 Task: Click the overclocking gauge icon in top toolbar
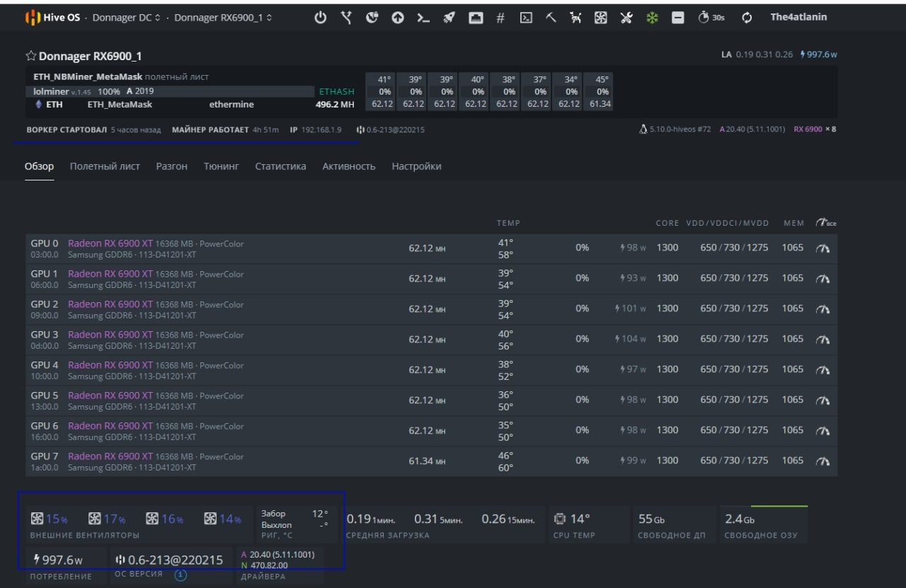[372, 18]
